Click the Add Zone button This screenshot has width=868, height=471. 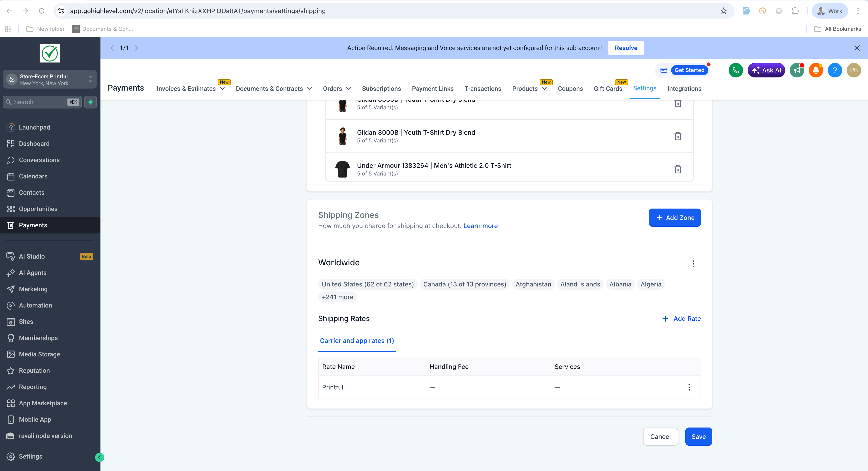tap(674, 217)
